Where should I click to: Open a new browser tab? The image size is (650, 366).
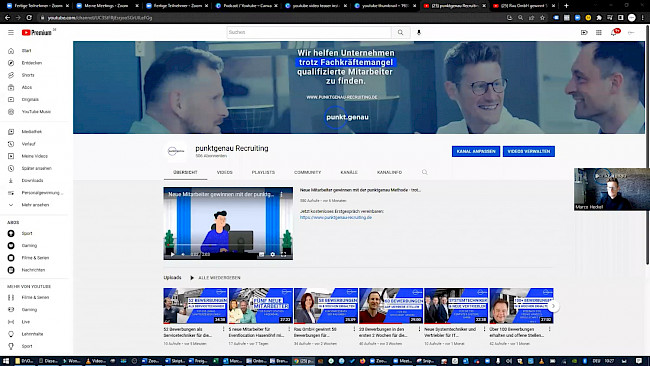566,5
